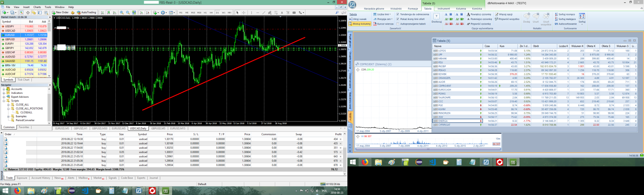Click Przywróć wszystko in the ribbon
This screenshot has width=644, height=195.
[x=507, y=19]
